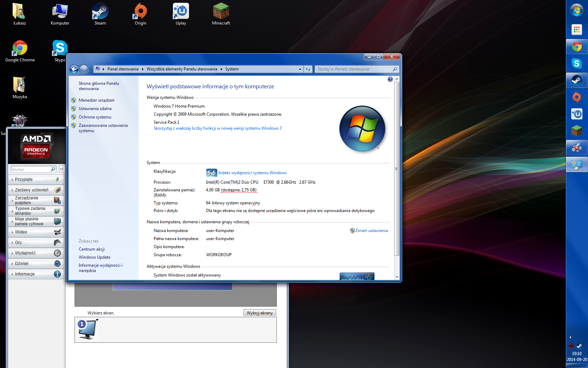Open Skype from the taskbar

point(577,63)
